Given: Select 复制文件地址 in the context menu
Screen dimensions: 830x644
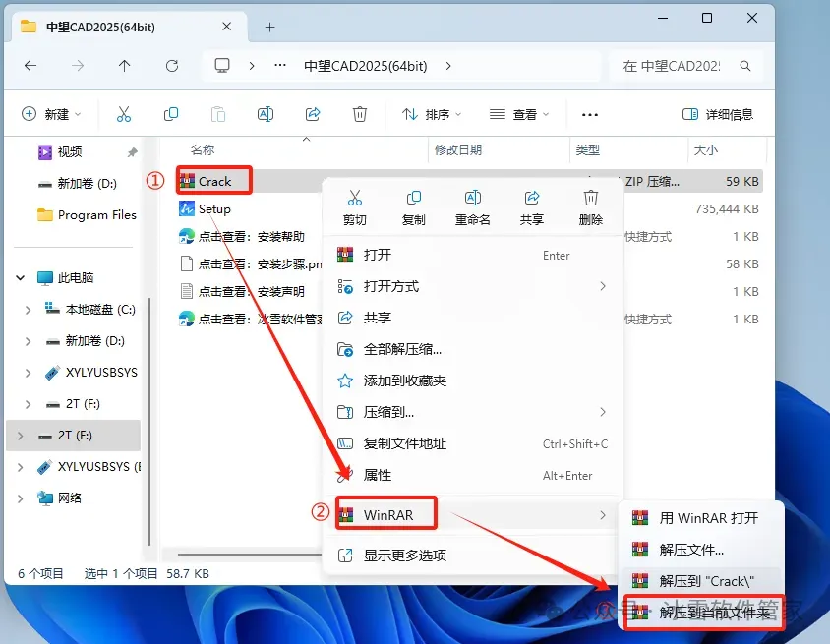Looking at the screenshot, I should pyautogui.click(x=473, y=444).
